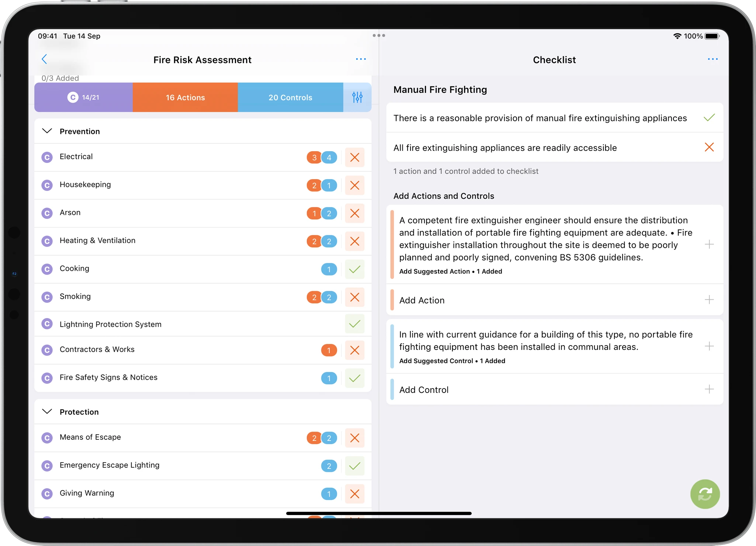Collapse the Protection section header
Screen dimensions: 756x546
point(48,412)
